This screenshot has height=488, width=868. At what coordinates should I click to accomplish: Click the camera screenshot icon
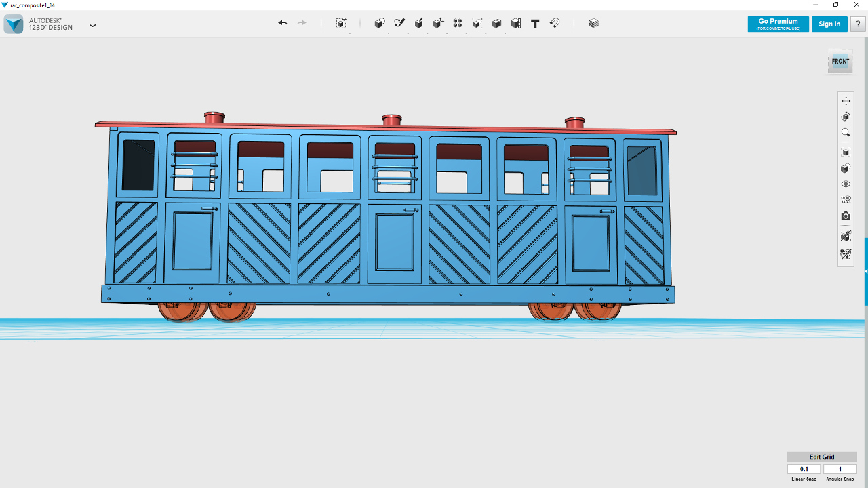pyautogui.click(x=846, y=216)
